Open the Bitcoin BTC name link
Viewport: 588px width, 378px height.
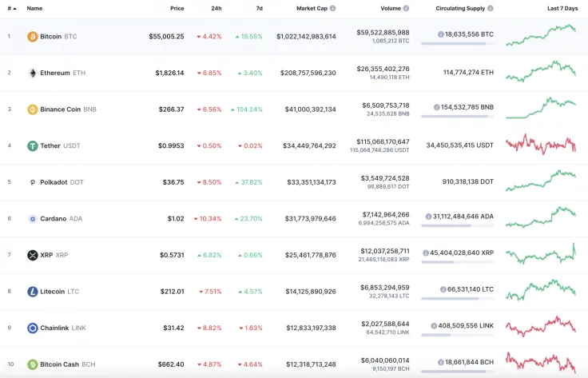pos(58,37)
